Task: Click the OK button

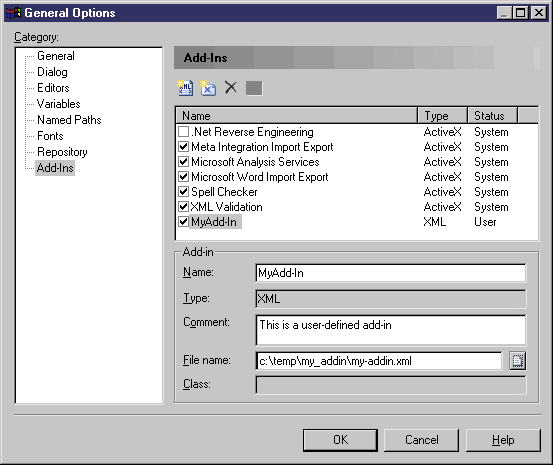Action: pos(340,440)
